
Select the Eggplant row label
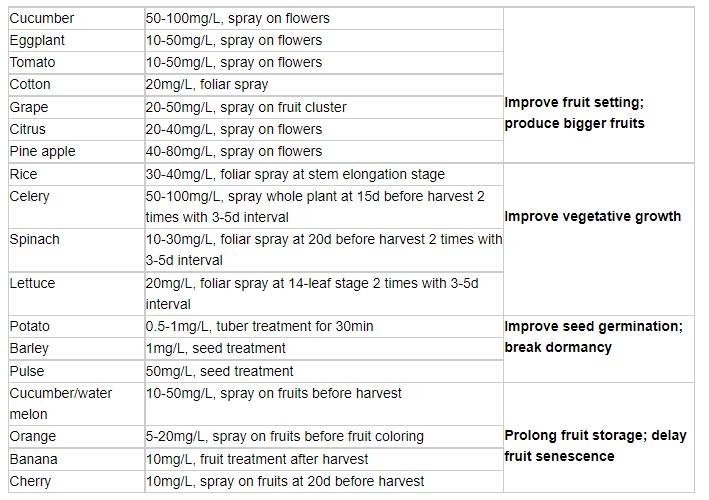click(40, 40)
